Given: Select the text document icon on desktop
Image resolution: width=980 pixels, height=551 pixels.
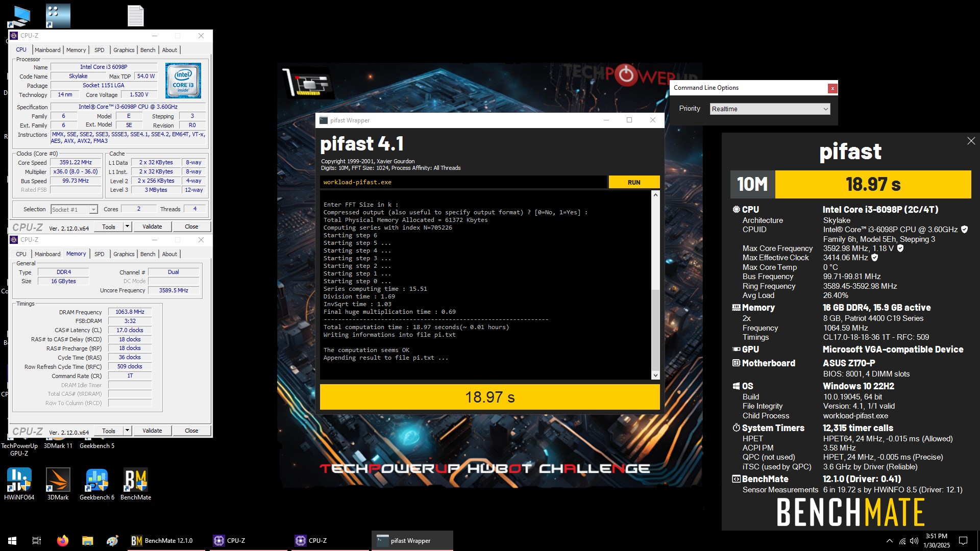Looking at the screenshot, I should tap(136, 16).
